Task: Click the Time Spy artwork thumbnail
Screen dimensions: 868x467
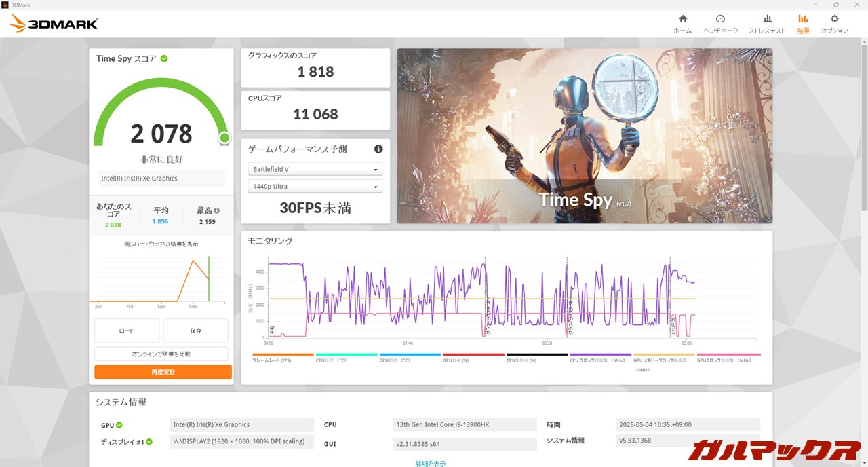Action: (585, 136)
